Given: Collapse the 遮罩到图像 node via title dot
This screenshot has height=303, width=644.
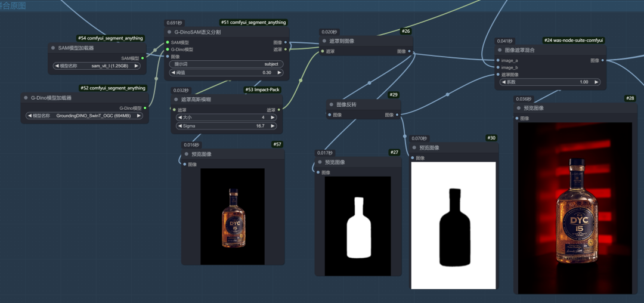Looking at the screenshot, I should [x=324, y=41].
